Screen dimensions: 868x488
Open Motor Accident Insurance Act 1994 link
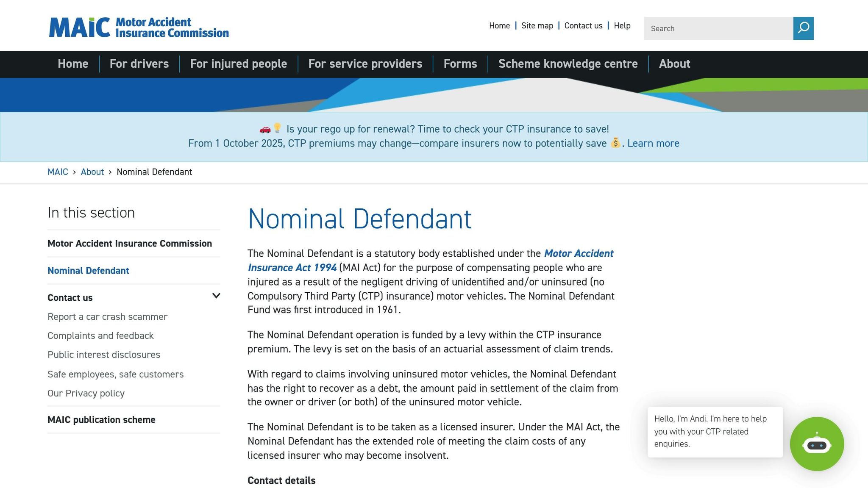tap(578, 254)
